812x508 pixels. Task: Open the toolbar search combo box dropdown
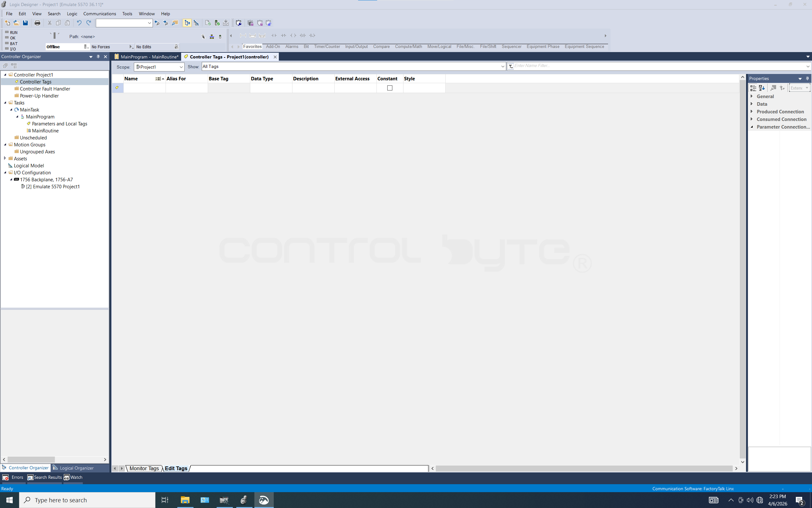[149, 23]
